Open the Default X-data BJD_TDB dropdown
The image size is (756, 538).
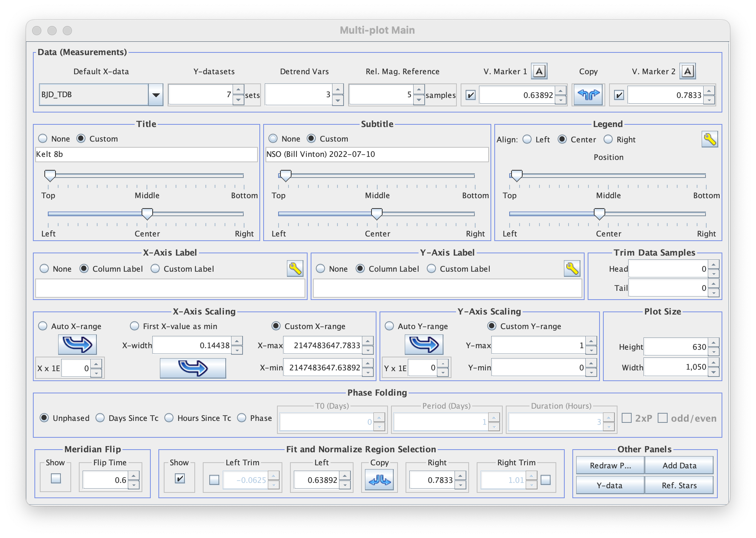pos(156,95)
